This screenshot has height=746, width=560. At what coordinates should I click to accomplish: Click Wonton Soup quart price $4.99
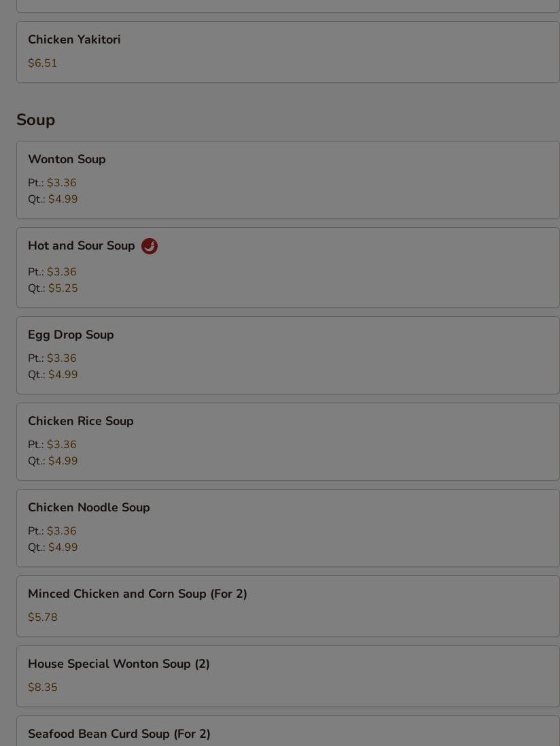63,199
